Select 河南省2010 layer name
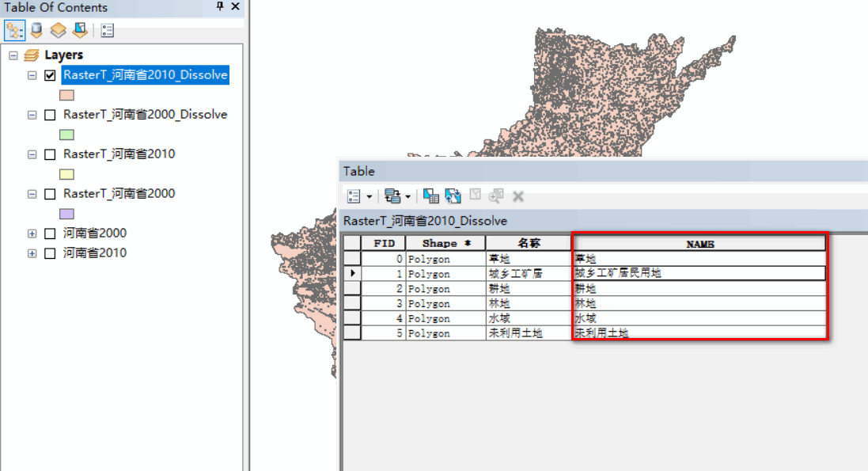868x471 pixels. (95, 253)
